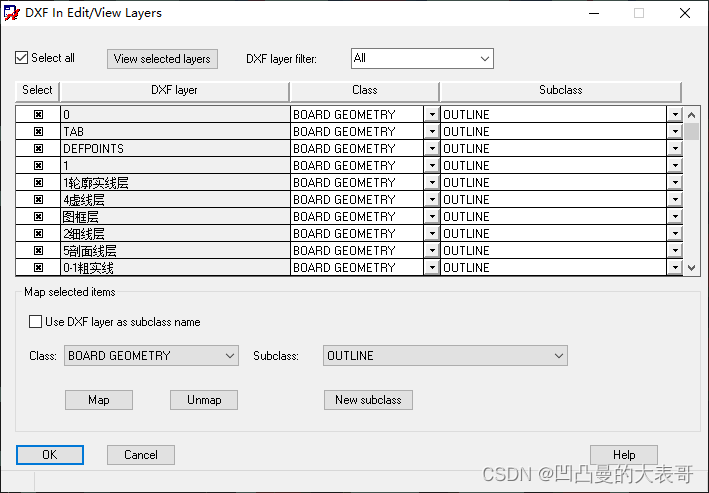Click the 0-1粗实线 layer name cell

[x=175, y=268]
